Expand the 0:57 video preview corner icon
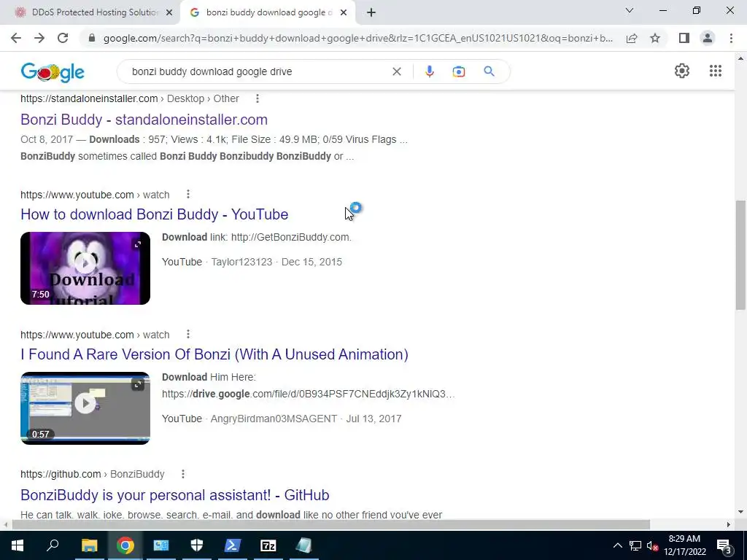The height and width of the screenshot is (560, 747). [x=138, y=384]
